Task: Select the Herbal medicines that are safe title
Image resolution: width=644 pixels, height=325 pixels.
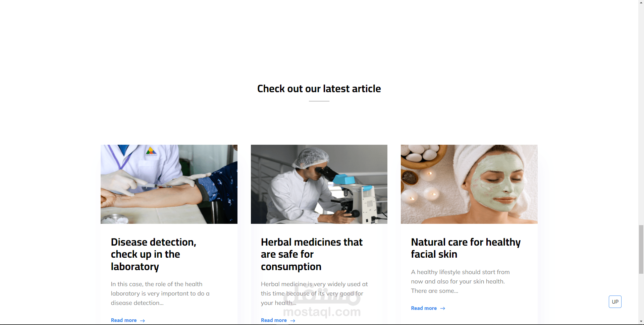Action: pyautogui.click(x=312, y=254)
